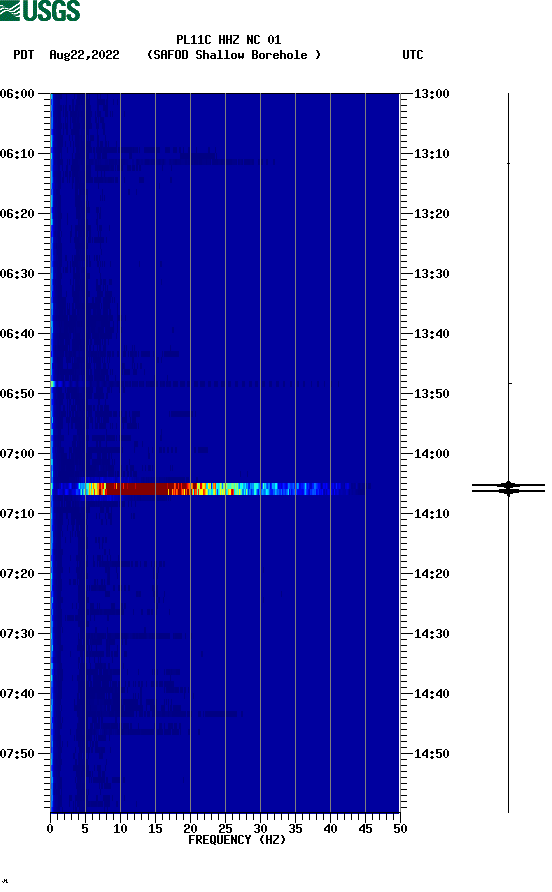Click the 14:40 UTC time label
Screen dimensions: 552x892
[431, 693]
